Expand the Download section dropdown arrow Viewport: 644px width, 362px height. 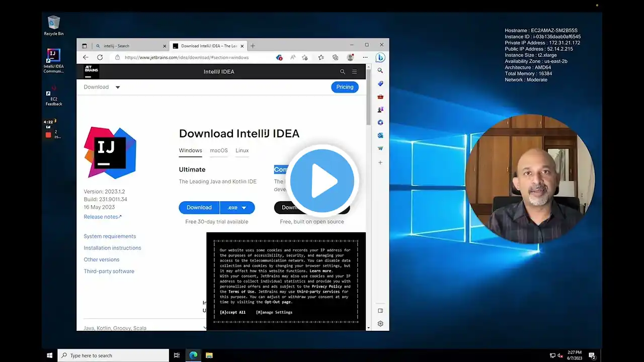[x=118, y=87]
